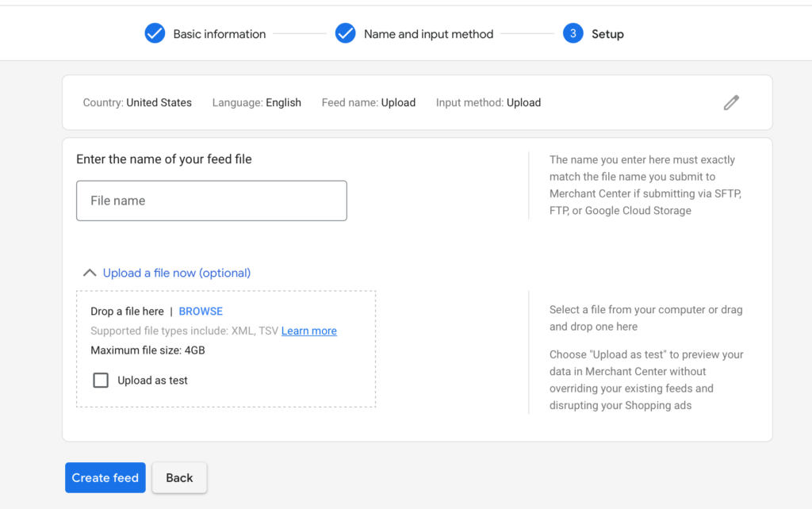Click the Language: English summary text
812x509 pixels.
click(x=256, y=102)
